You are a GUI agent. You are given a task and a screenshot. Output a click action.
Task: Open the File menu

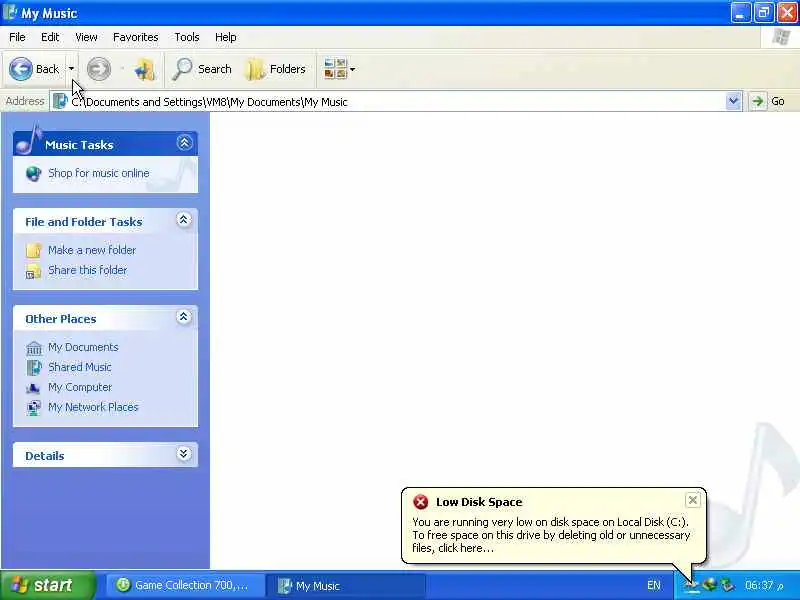(17, 37)
